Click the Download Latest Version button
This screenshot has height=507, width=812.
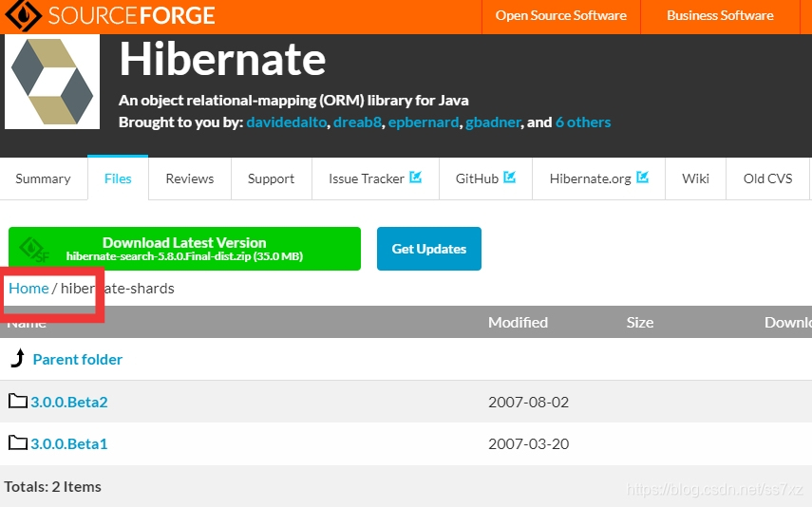(184, 249)
